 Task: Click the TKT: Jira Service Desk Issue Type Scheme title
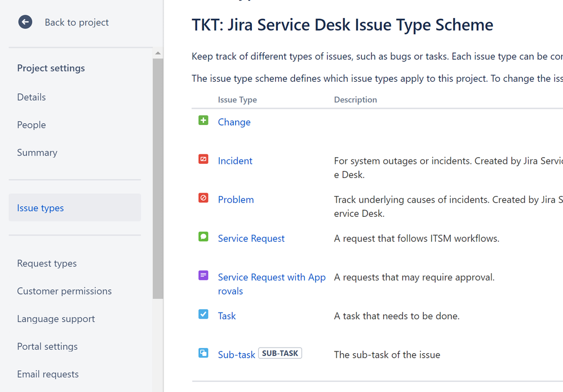coord(342,25)
